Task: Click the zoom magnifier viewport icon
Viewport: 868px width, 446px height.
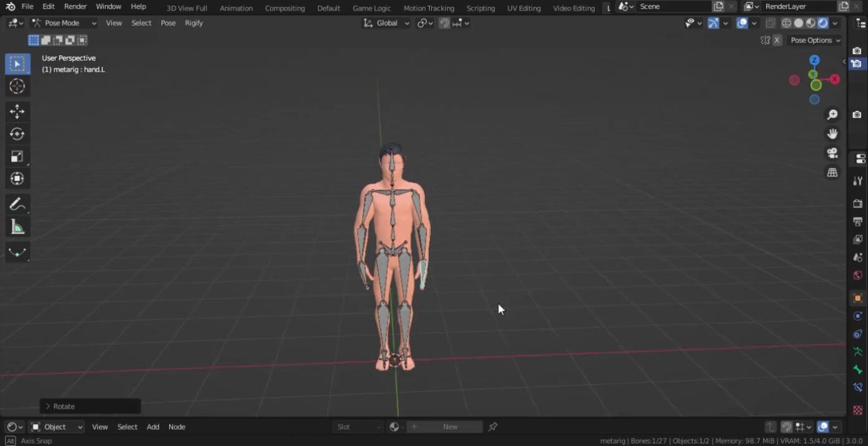Action: point(832,115)
